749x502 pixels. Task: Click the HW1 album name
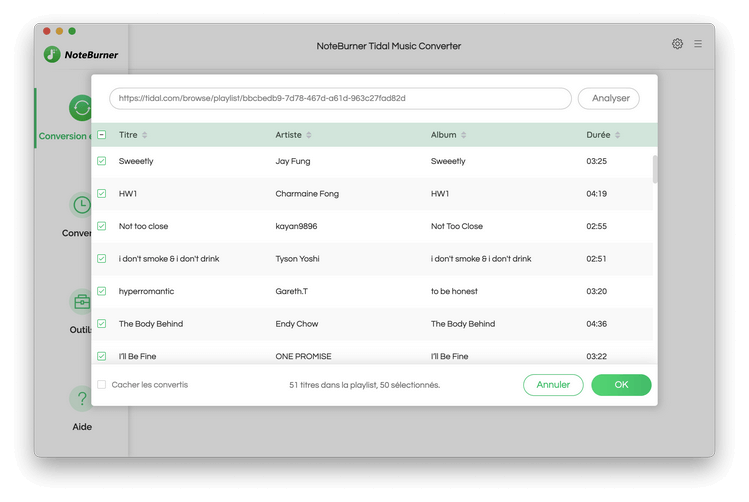click(439, 193)
